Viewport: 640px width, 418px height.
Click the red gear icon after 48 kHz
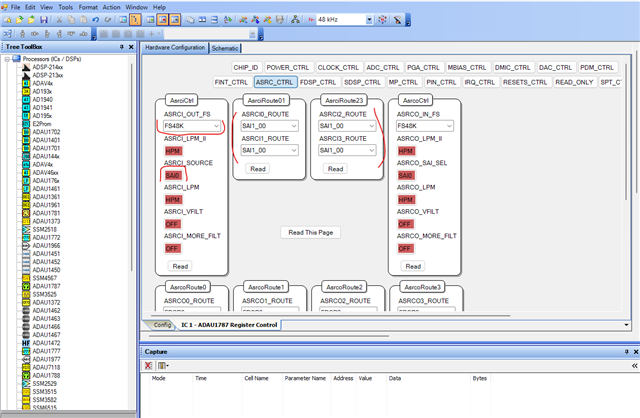pyautogui.click(x=382, y=20)
